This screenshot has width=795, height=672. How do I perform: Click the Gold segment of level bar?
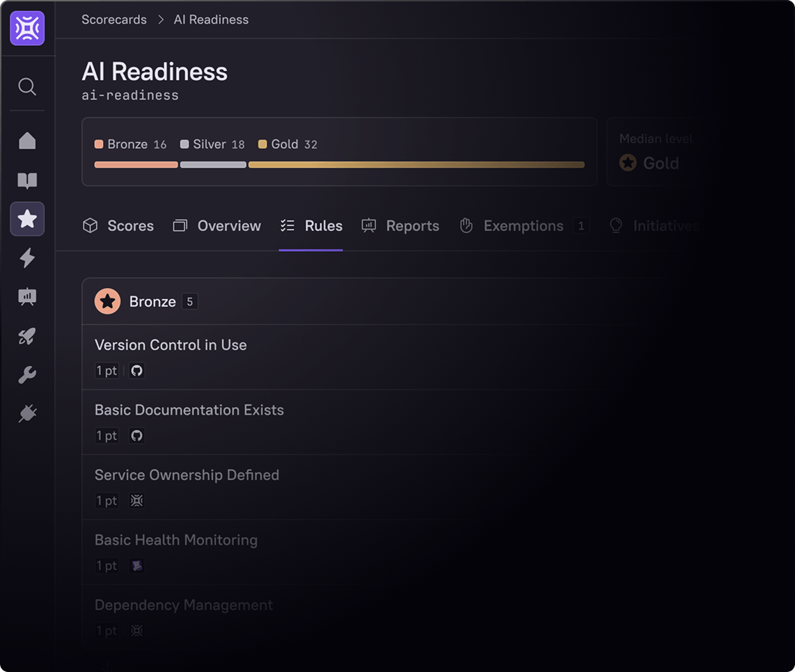point(416,165)
